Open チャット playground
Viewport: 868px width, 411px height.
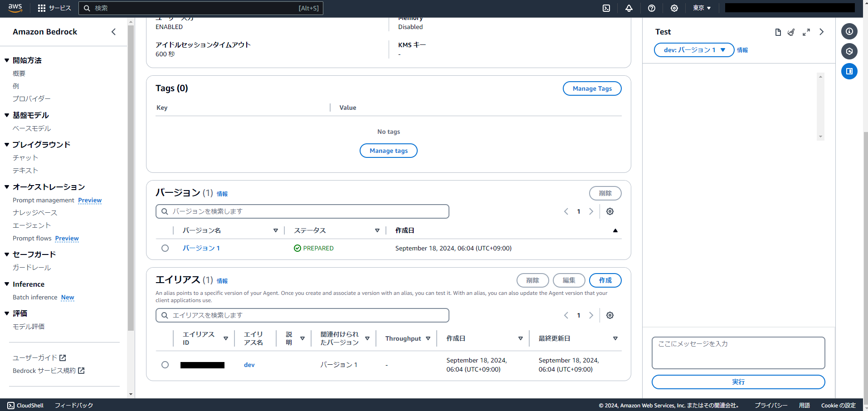coord(25,157)
